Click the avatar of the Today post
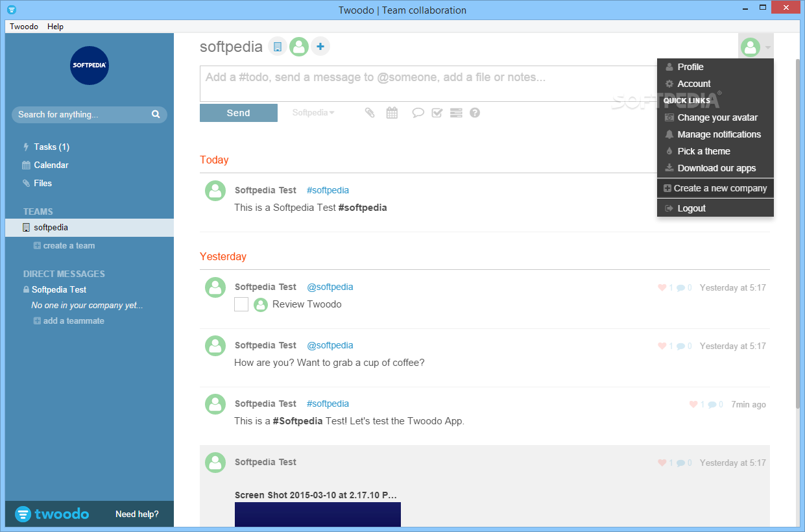This screenshot has width=805, height=532. point(215,191)
